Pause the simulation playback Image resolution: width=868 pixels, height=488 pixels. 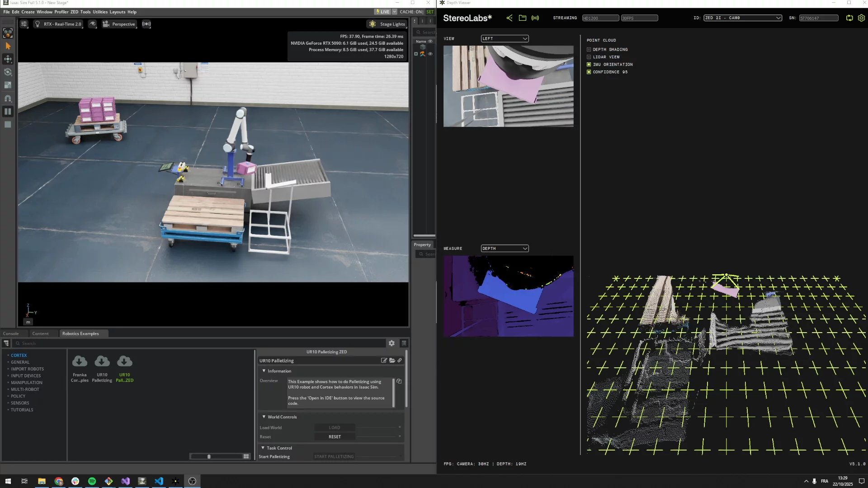tap(8, 111)
